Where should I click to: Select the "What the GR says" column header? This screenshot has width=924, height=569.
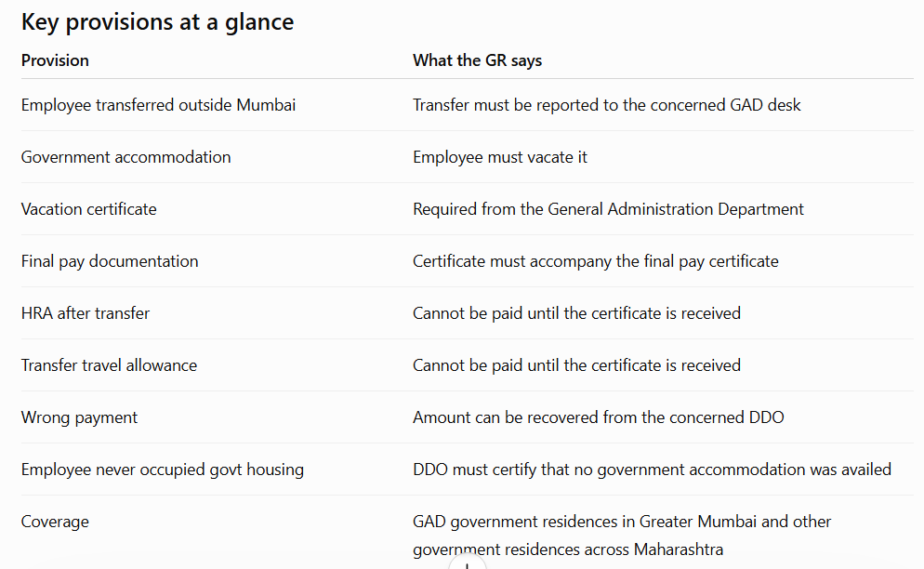(477, 60)
